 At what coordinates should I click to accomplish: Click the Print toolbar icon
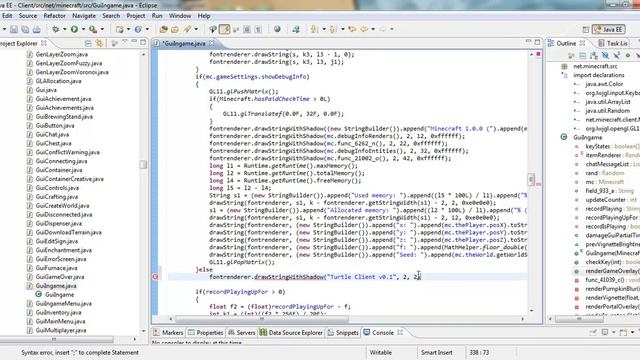click(x=37, y=29)
